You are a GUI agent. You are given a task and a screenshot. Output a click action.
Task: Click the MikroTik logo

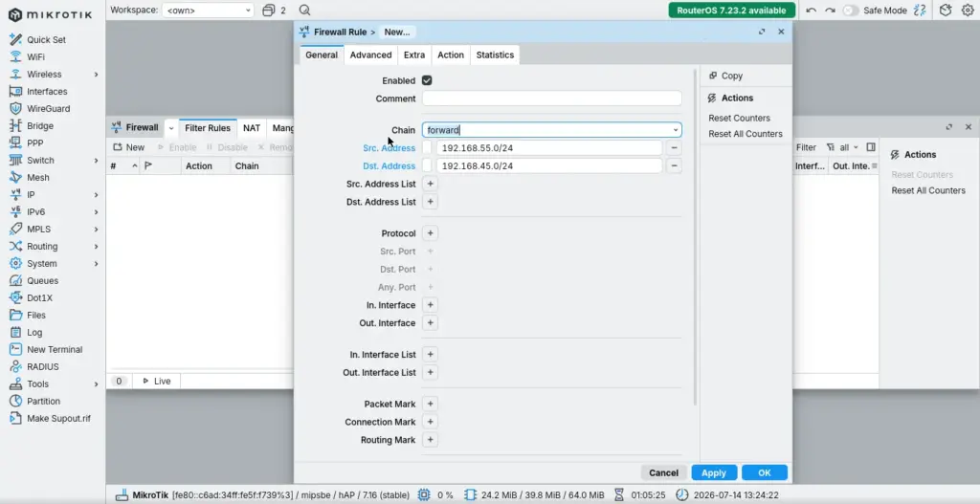[x=50, y=14]
